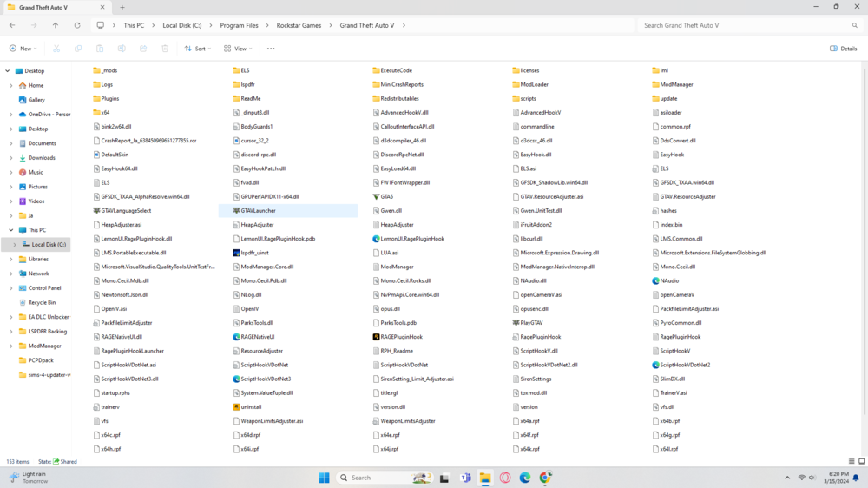Open File Explorer in the taskbar
The image size is (868, 488).
click(485, 478)
